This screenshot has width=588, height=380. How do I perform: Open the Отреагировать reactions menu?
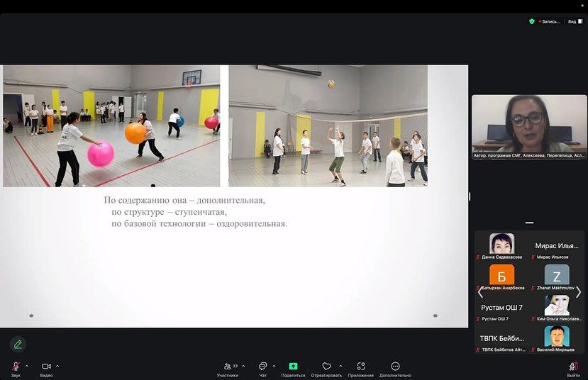(326, 367)
